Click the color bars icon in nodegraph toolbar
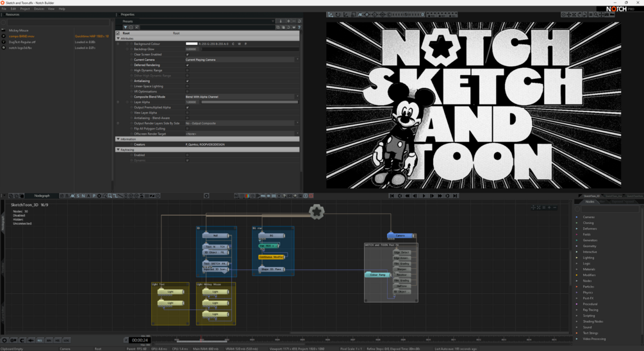This screenshot has height=351, width=644. click(x=247, y=196)
